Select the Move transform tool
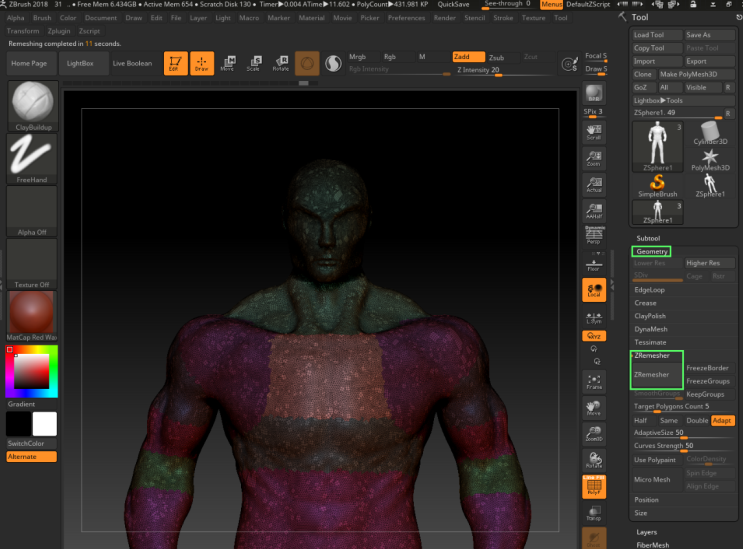This screenshot has width=743, height=549. (x=228, y=63)
